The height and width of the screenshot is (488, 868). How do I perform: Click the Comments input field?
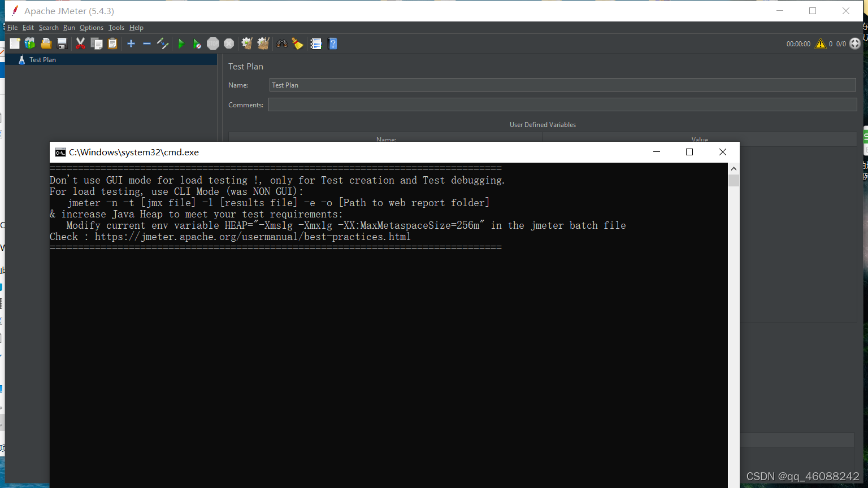point(562,104)
